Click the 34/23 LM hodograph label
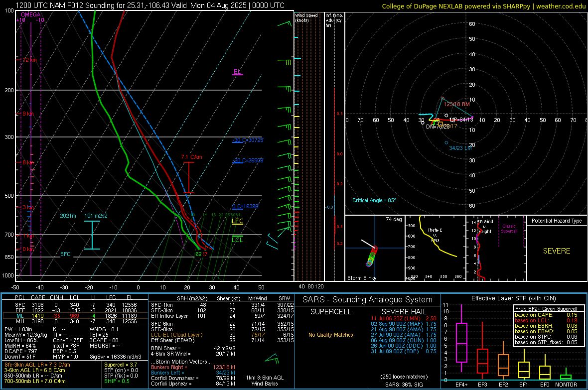The height and width of the screenshot is (390, 588). 460,148
